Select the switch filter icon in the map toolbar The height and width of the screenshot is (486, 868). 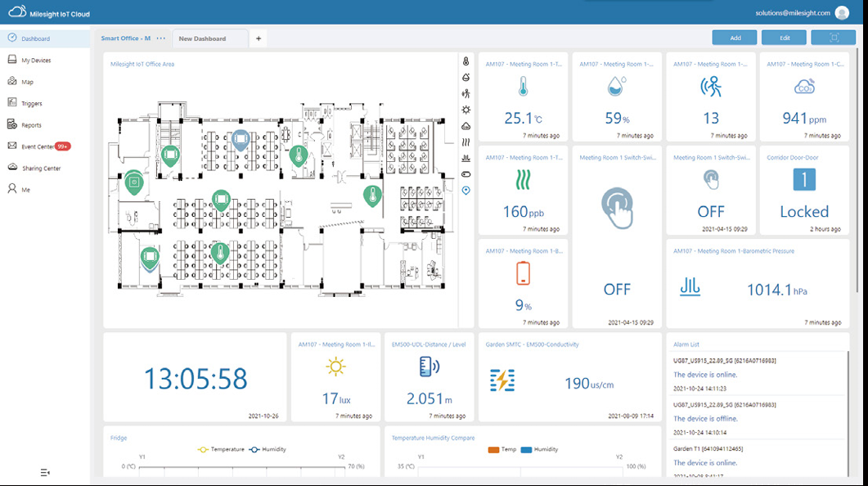pyautogui.click(x=466, y=174)
